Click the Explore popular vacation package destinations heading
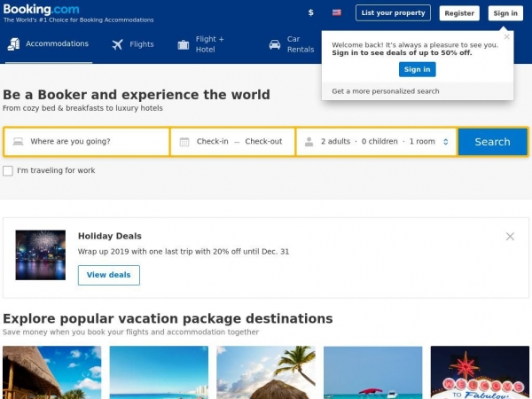 (x=168, y=319)
